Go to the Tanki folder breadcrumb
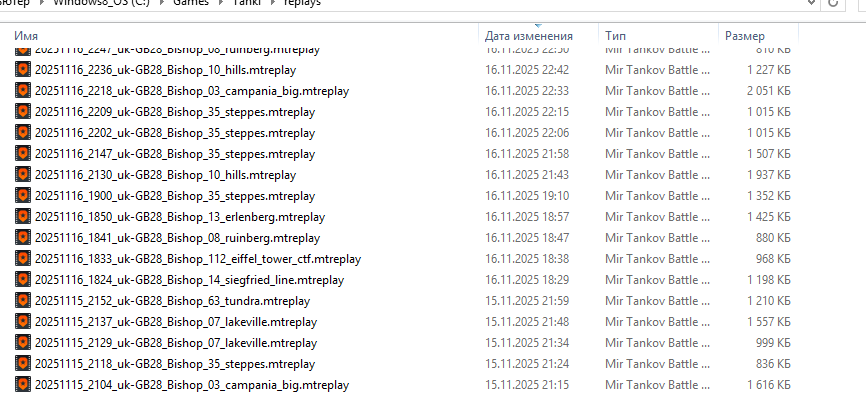This screenshot has height=396, width=866. pos(247,2)
